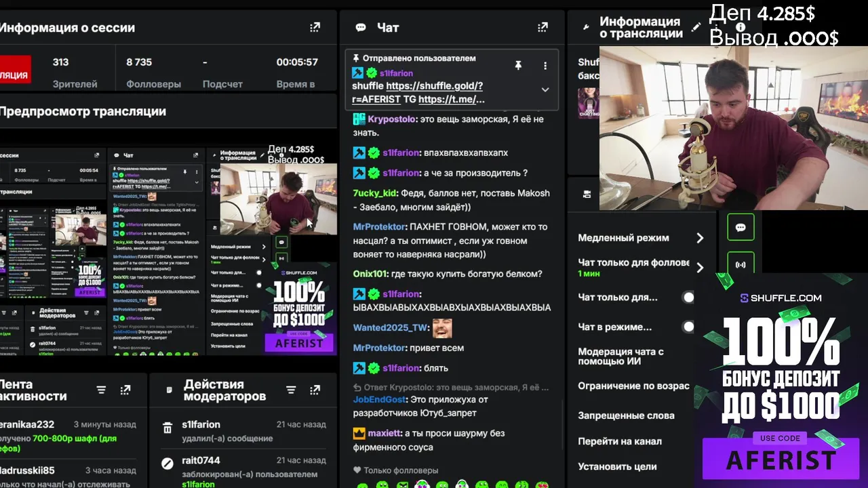
Task: Click maxiett's crown badge icon
Action: 359,433
